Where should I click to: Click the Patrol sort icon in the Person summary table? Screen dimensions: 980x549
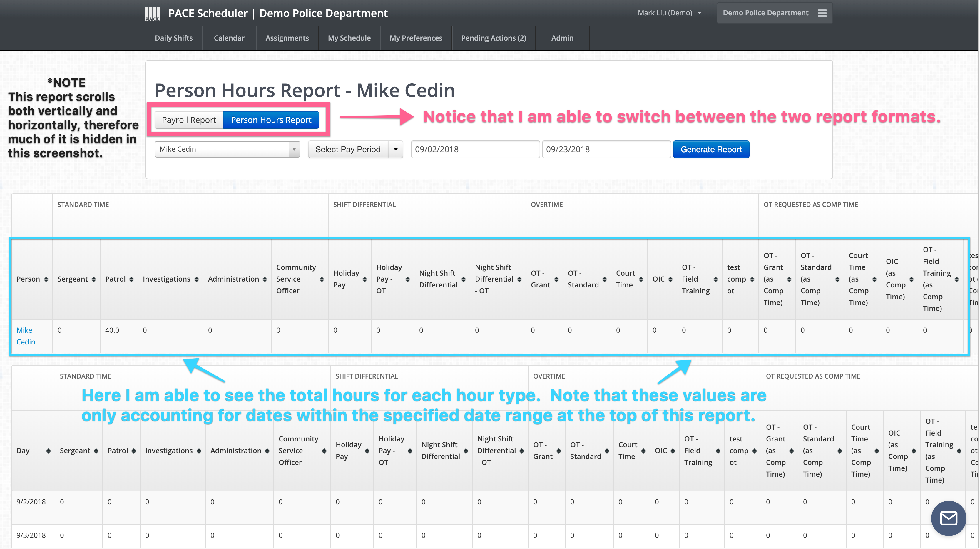point(131,279)
